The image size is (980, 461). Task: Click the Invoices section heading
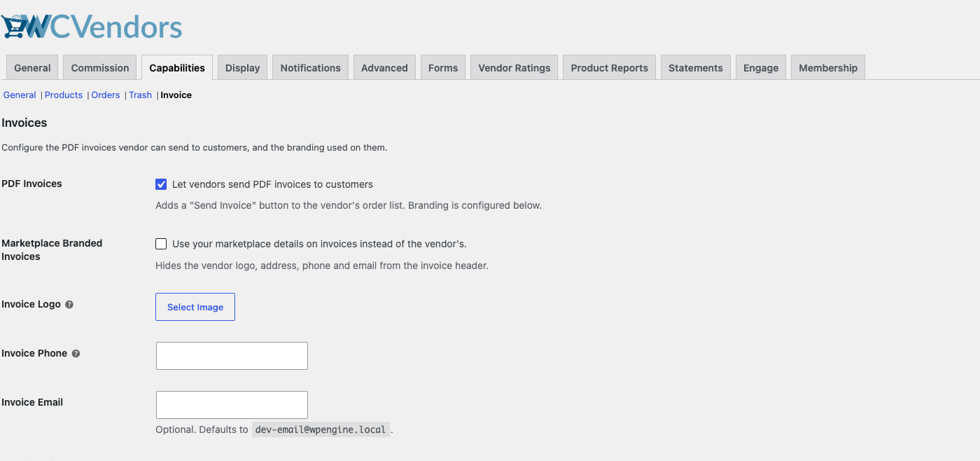(x=24, y=123)
